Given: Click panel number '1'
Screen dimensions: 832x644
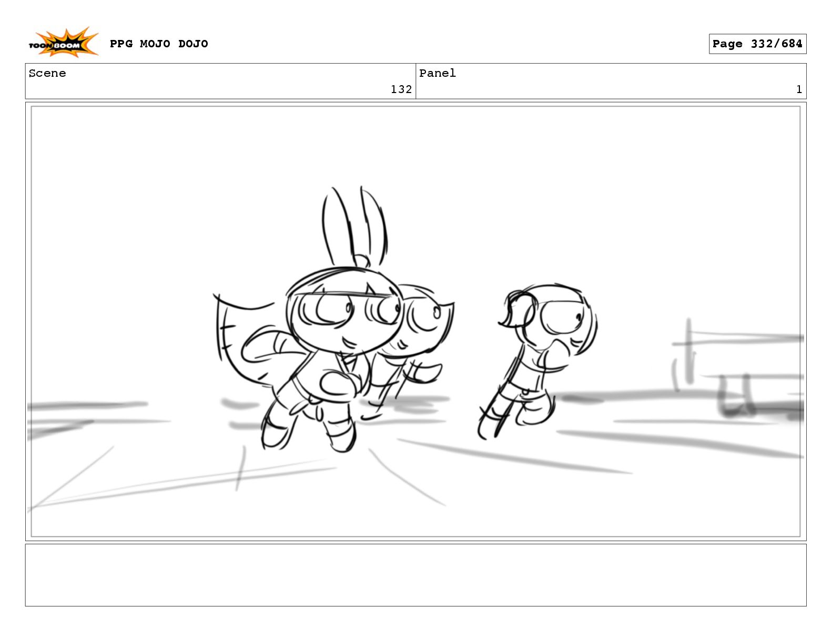Looking at the screenshot, I should click(x=799, y=89).
